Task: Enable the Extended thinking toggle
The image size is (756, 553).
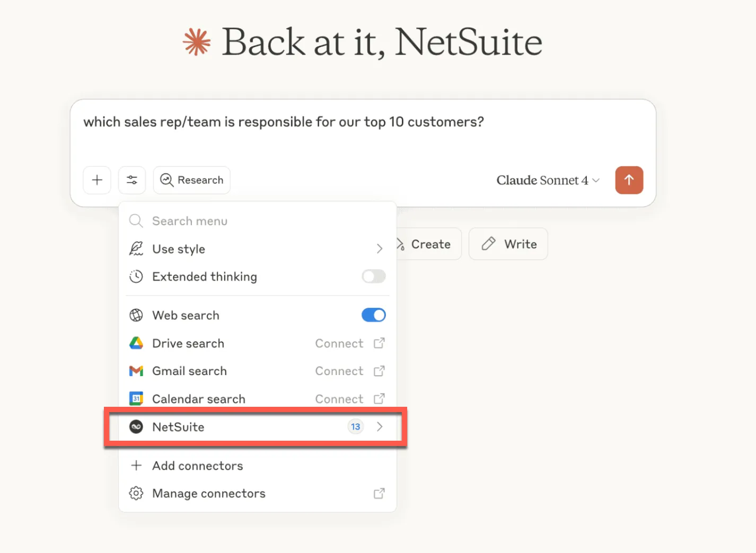Action: [374, 276]
